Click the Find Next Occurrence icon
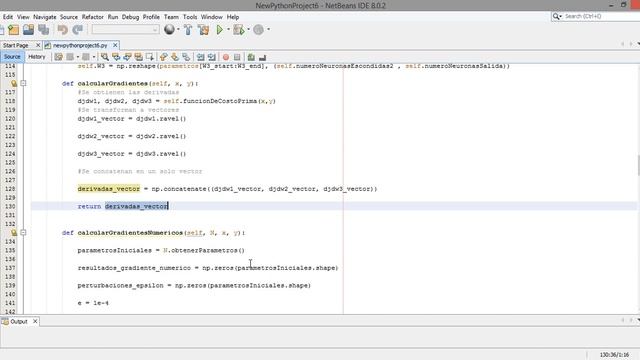Screen dimensions: 640x360 tap(127, 57)
